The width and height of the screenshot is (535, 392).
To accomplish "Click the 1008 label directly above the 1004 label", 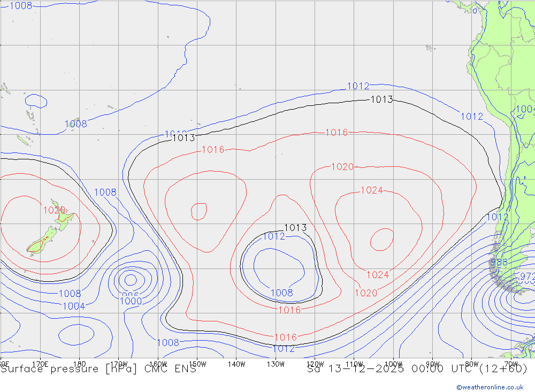I will click(x=70, y=294).
